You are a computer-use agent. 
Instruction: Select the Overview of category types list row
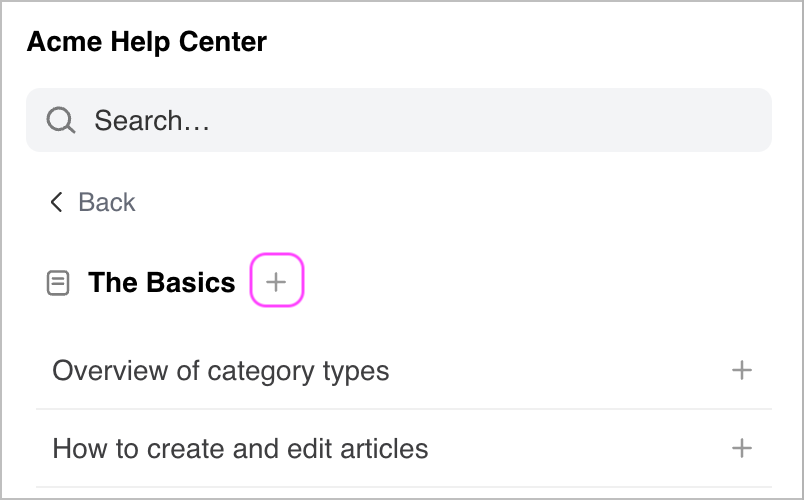click(404, 370)
